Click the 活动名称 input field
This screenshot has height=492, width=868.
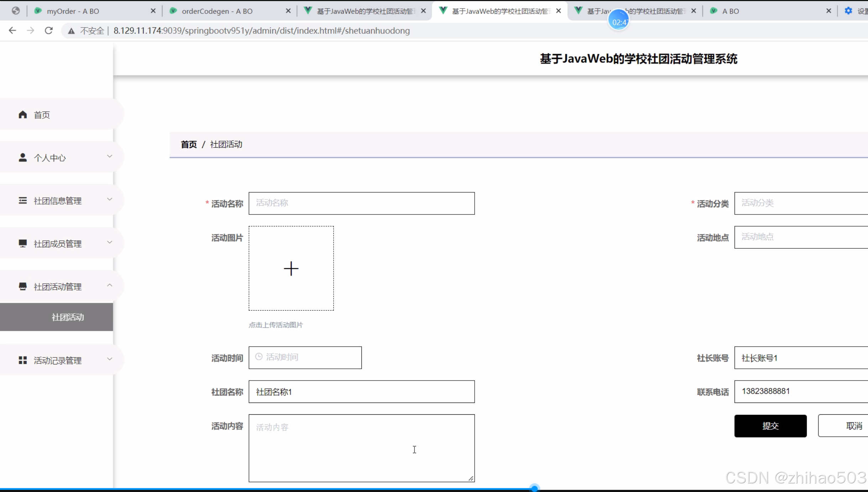tap(361, 203)
